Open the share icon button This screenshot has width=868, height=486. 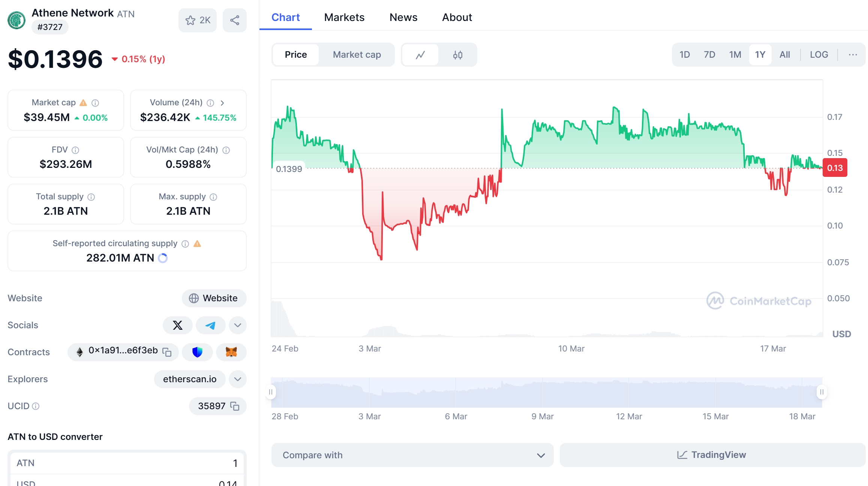[x=235, y=20]
